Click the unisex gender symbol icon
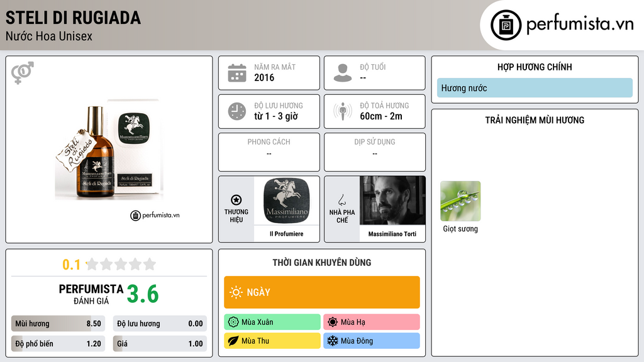 pyautogui.click(x=23, y=73)
